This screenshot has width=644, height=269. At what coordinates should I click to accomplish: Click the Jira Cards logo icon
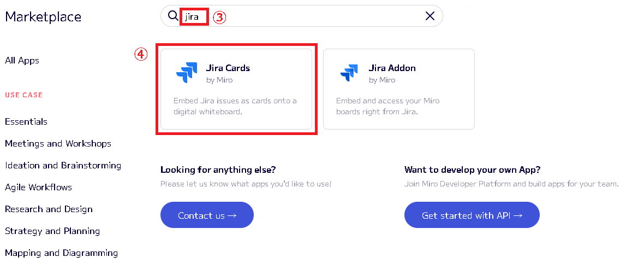point(187,73)
